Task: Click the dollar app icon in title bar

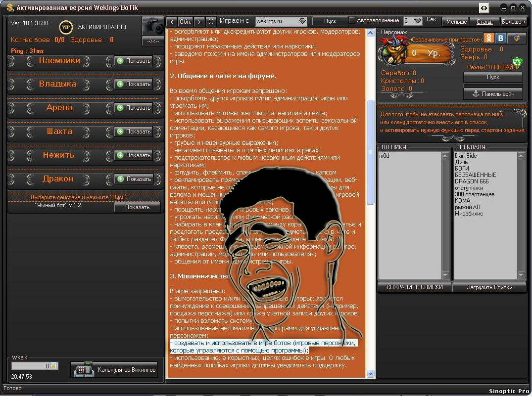Action: [10, 7]
